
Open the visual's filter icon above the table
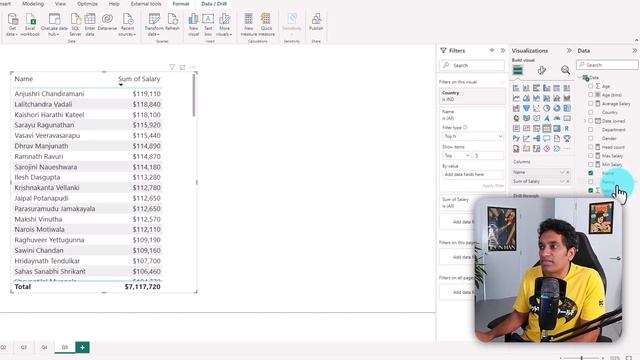pos(172,67)
